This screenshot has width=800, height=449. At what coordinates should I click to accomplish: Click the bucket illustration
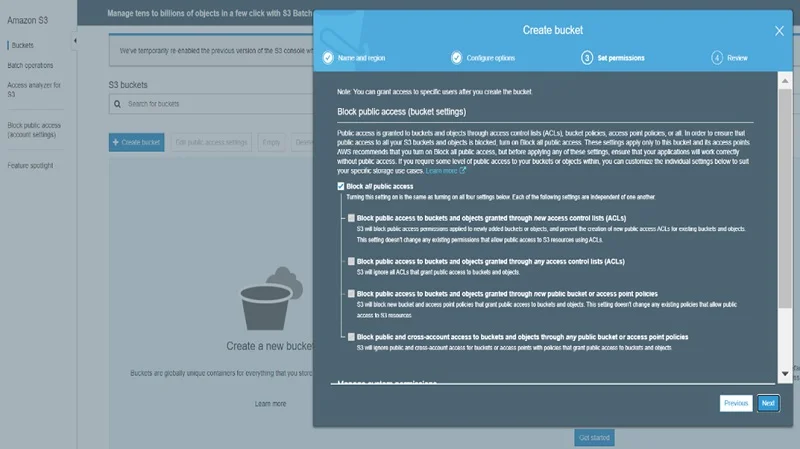click(271, 299)
